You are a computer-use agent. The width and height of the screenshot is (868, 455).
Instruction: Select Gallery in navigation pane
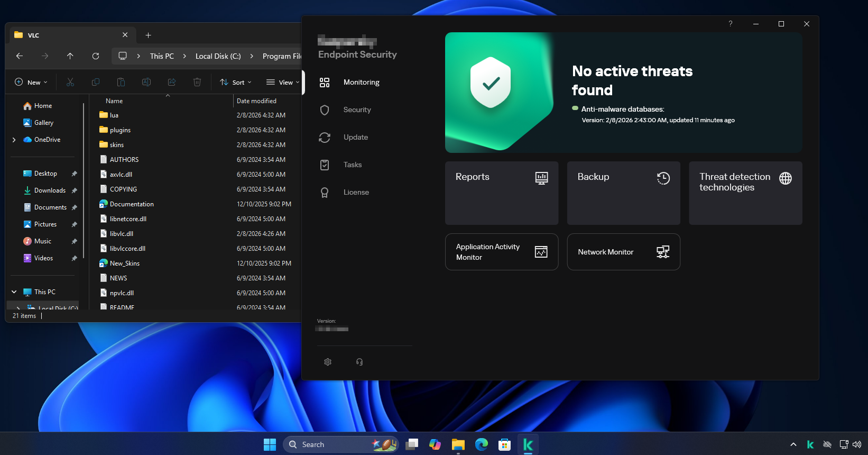tap(39, 123)
